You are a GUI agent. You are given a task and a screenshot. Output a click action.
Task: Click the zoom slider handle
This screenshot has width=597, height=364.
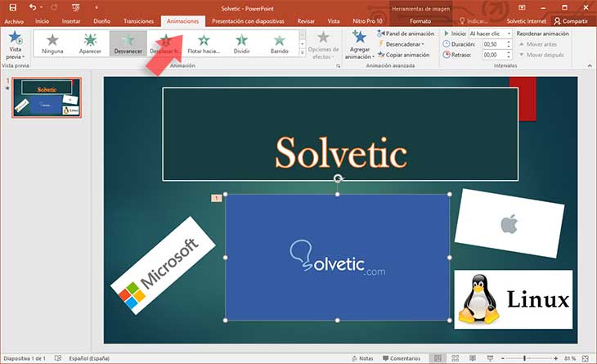(x=525, y=358)
